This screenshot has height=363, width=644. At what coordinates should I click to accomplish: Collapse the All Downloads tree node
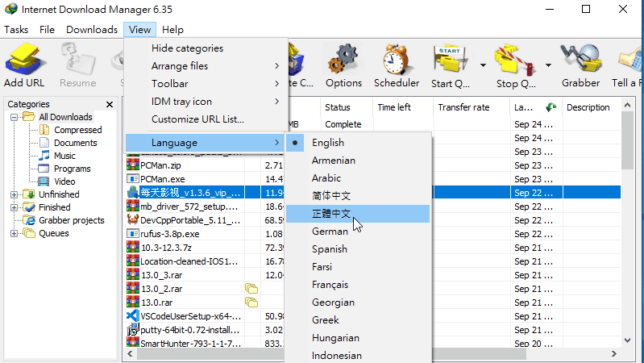tap(14, 117)
